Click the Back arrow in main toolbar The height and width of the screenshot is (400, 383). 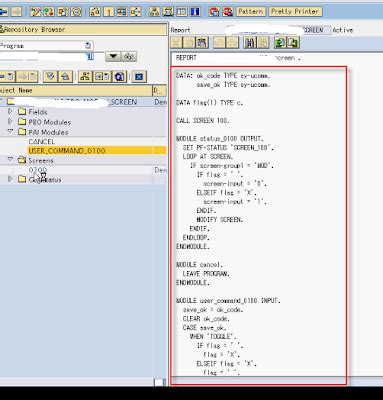tap(4, 12)
